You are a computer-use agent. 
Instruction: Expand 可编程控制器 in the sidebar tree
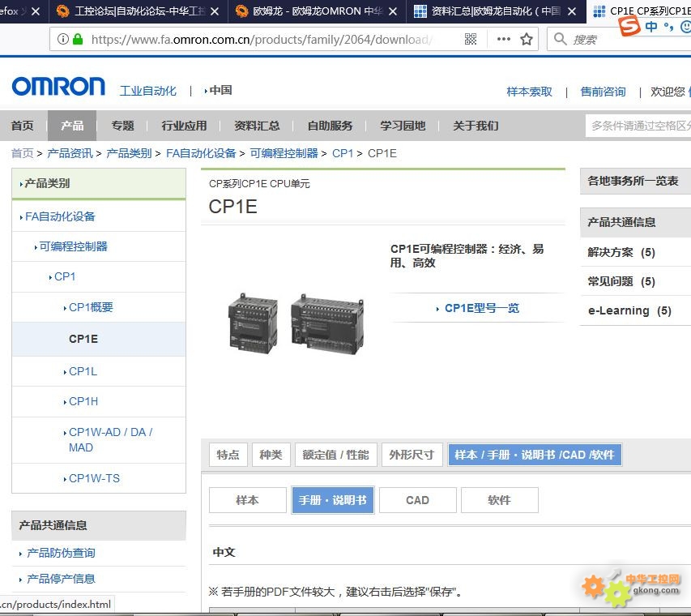point(74,246)
